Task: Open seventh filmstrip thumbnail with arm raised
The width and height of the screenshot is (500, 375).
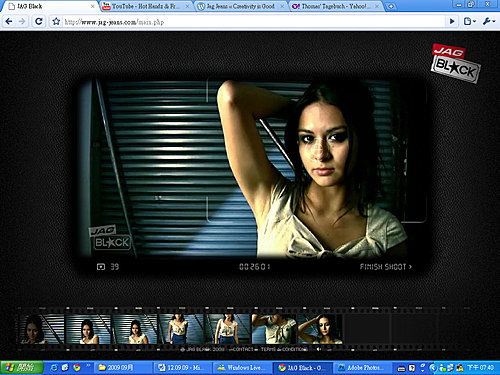Action: (320, 329)
